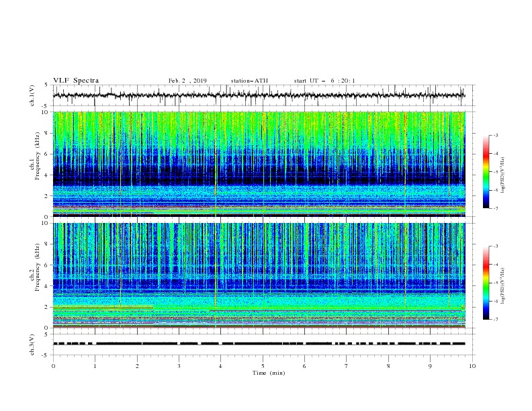Click time axis tick label "0"
Image resolution: width=532 pixels, height=411 pixels.
(53, 366)
